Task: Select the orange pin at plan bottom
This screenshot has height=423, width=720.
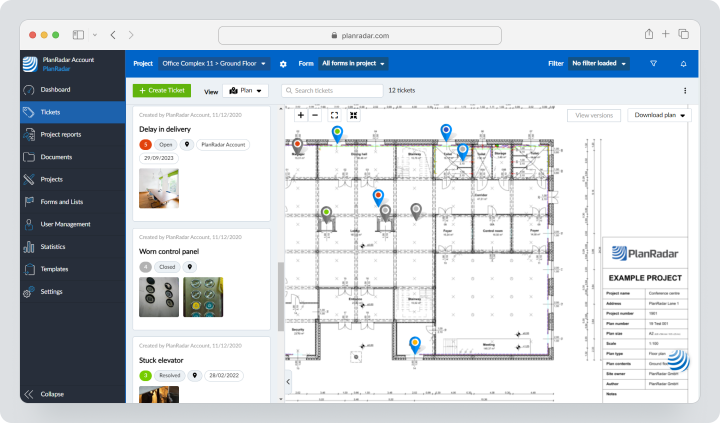Action: click(x=415, y=345)
